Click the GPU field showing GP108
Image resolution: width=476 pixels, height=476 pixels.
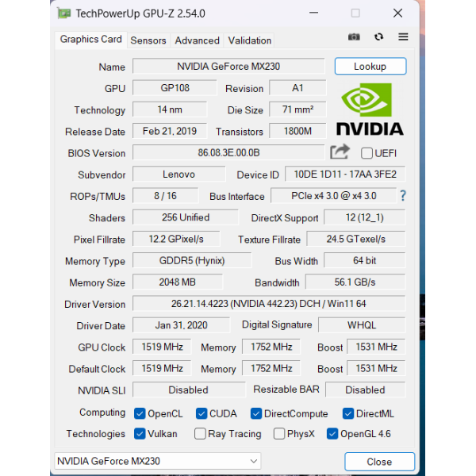click(x=175, y=88)
